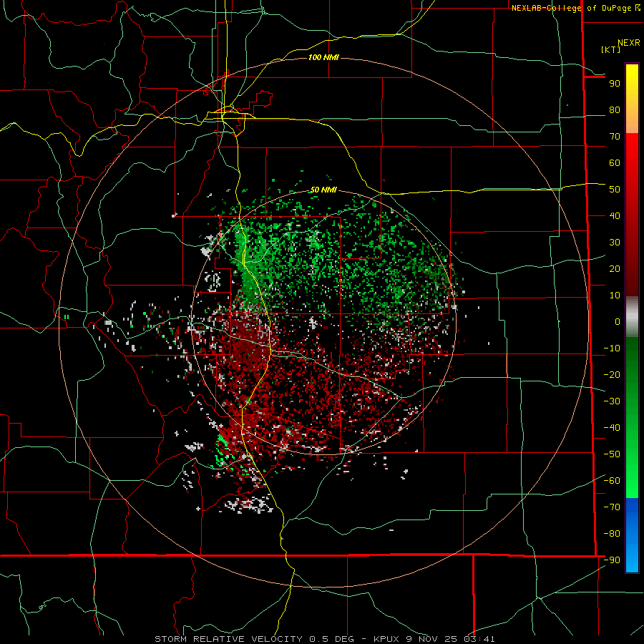This screenshot has height=644, width=644.
Task: Click the -90 value on velocity scale
Action: coord(612,560)
